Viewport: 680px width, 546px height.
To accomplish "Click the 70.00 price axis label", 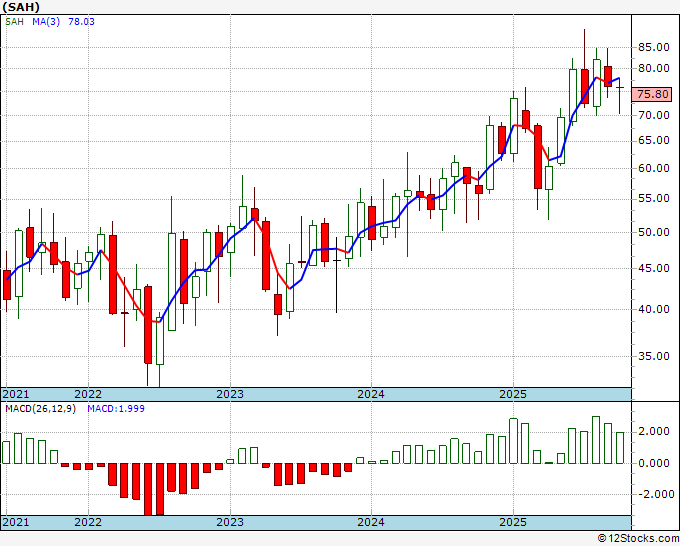I will (654, 115).
